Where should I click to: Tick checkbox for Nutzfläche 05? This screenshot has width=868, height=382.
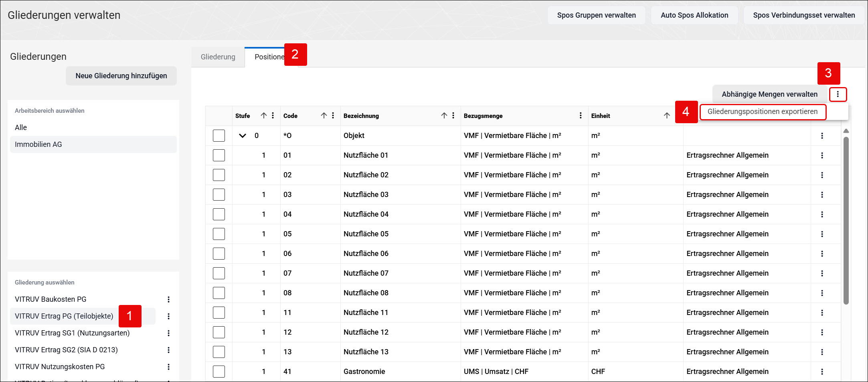click(x=219, y=234)
